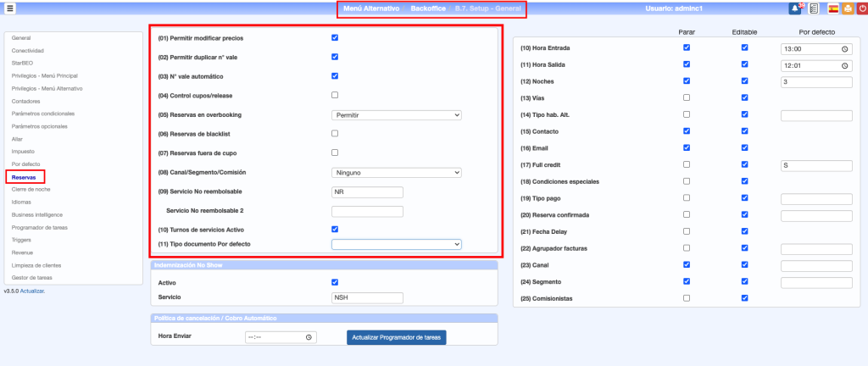Select Cierre de noche in sidebar
This screenshot has height=366, width=868.
click(x=31, y=189)
